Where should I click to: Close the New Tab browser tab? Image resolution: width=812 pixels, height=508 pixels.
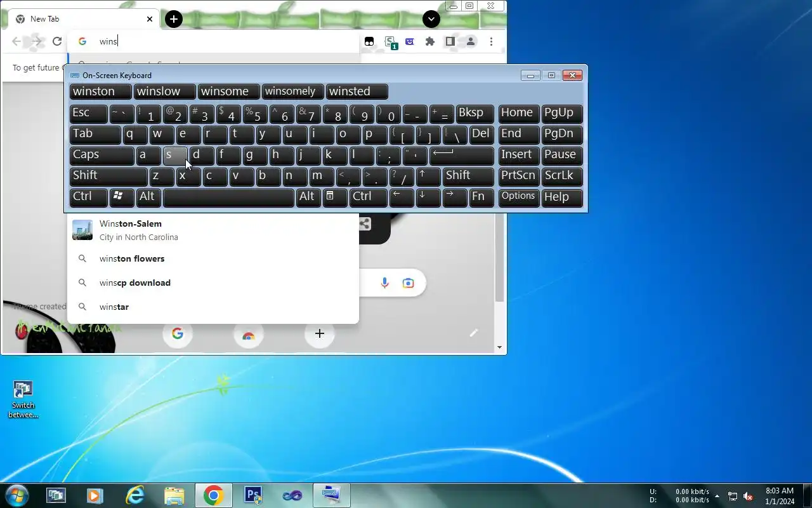(150, 19)
